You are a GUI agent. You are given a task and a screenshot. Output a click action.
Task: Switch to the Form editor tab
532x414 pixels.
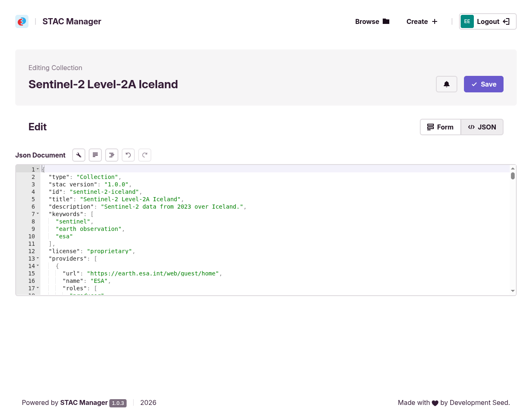coord(440,127)
